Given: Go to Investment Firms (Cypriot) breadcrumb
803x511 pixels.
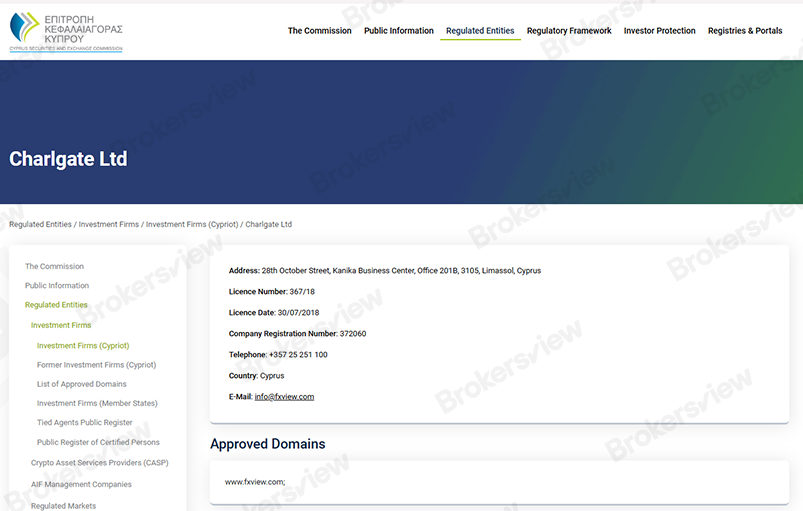Looking at the screenshot, I should coord(192,224).
